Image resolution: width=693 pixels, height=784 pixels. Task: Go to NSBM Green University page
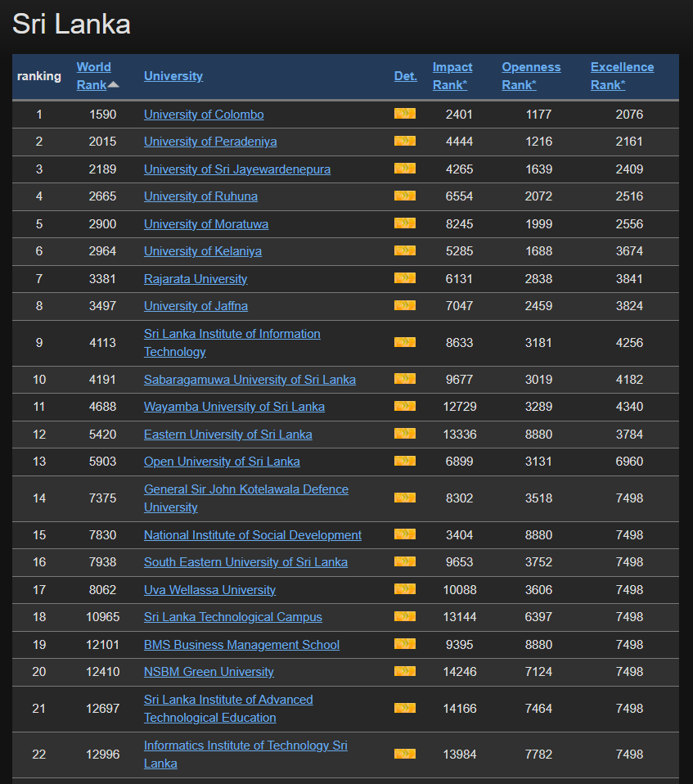click(209, 672)
